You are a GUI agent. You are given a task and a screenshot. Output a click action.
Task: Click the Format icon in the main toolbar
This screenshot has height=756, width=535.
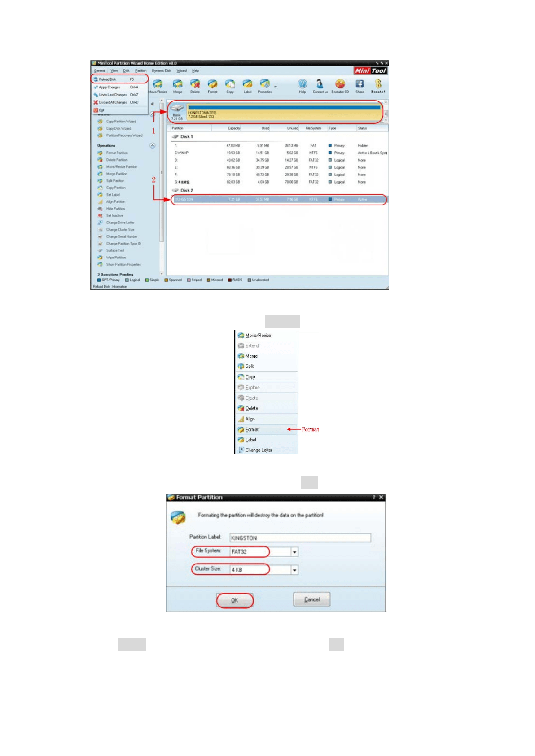[212, 86]
